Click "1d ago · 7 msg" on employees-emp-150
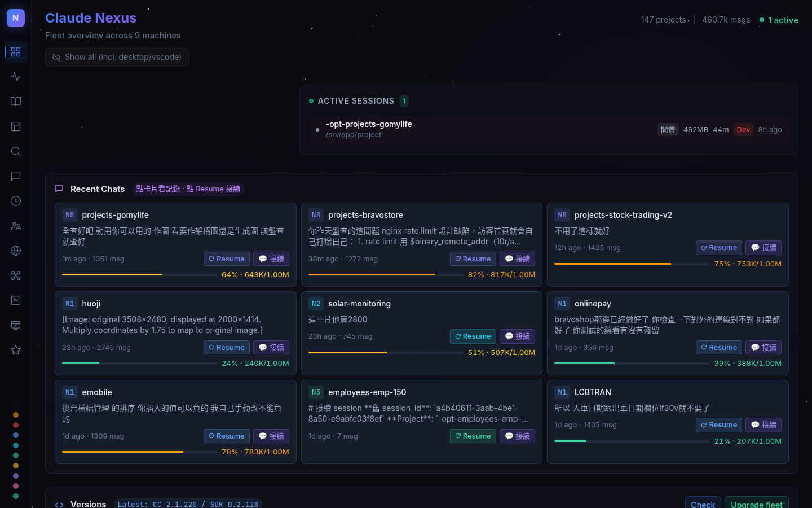This screenshot has height=508, width=812. (x=333, y=436)
